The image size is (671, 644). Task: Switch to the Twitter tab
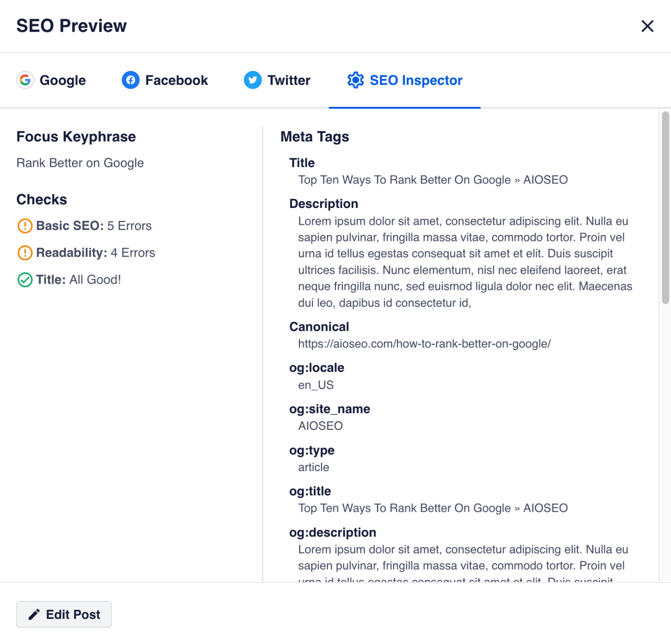click(x=277, y=80)
